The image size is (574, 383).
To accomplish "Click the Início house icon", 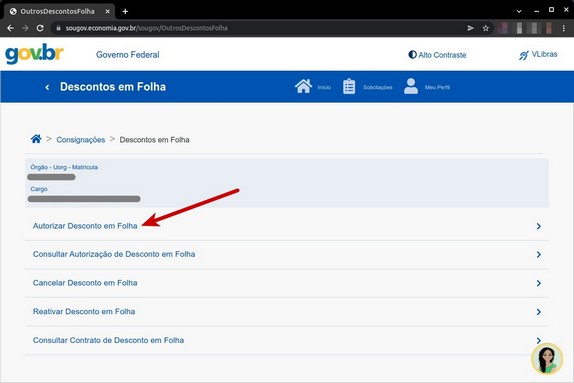I will [x=303, y=86].
